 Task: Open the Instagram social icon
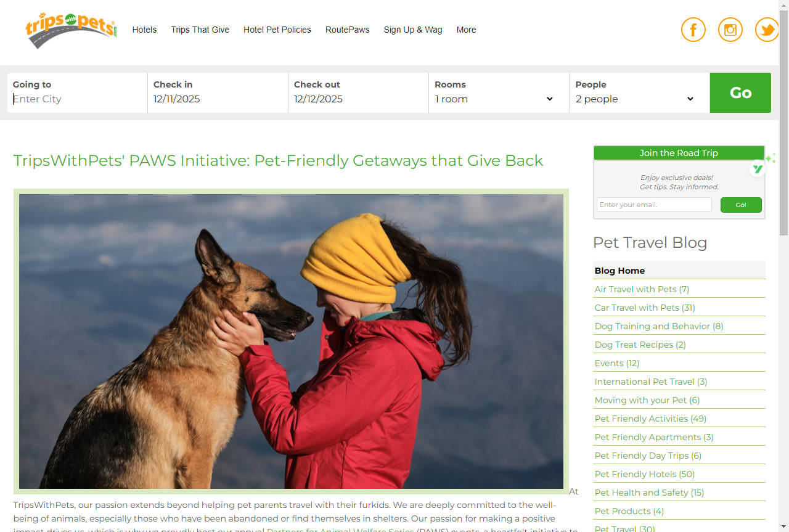730,30
